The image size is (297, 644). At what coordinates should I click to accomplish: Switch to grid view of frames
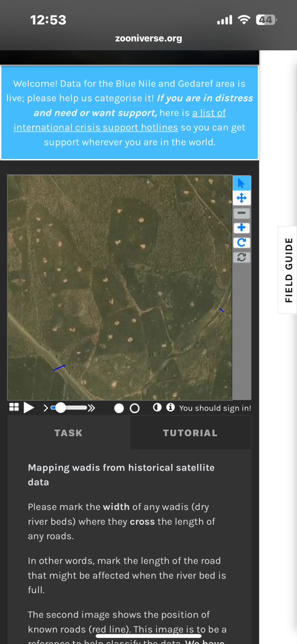tap(14, 408)
